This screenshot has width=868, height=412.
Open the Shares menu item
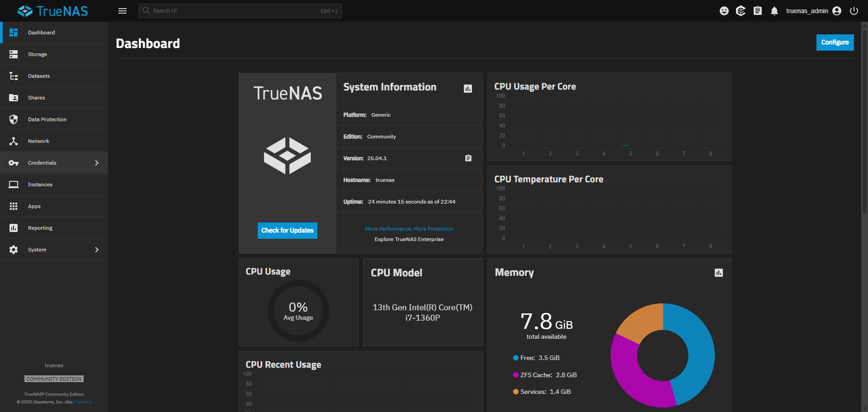[54, 98]
